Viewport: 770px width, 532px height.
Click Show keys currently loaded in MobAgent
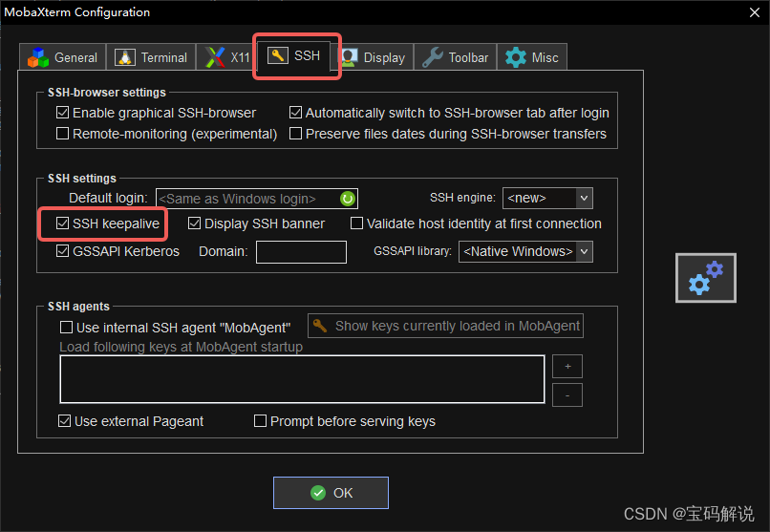[x=445, y=326]
